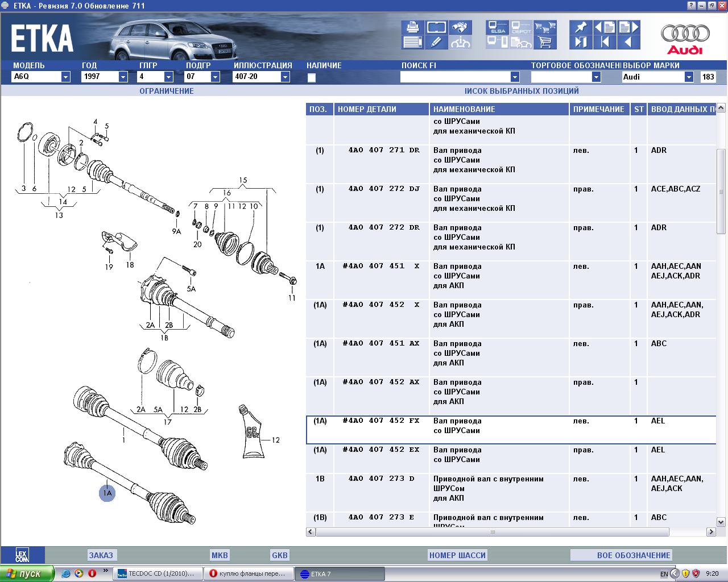
Task: Click the ВВОД ДАННЫХ column header
Action: 682,109
